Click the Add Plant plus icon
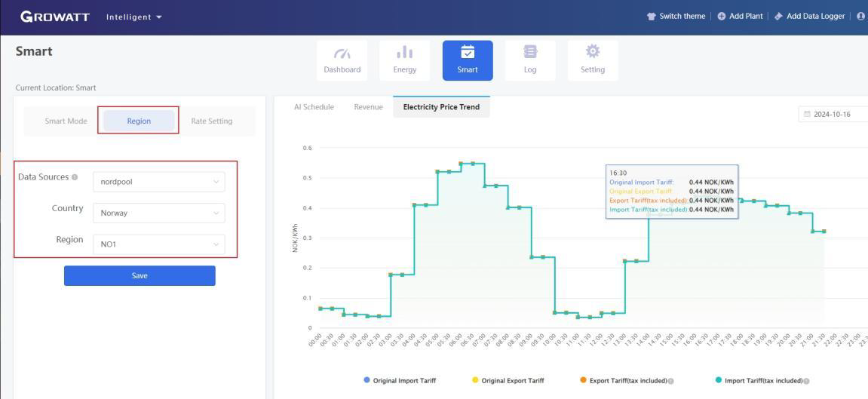868x399 pixels. point(722,17)
